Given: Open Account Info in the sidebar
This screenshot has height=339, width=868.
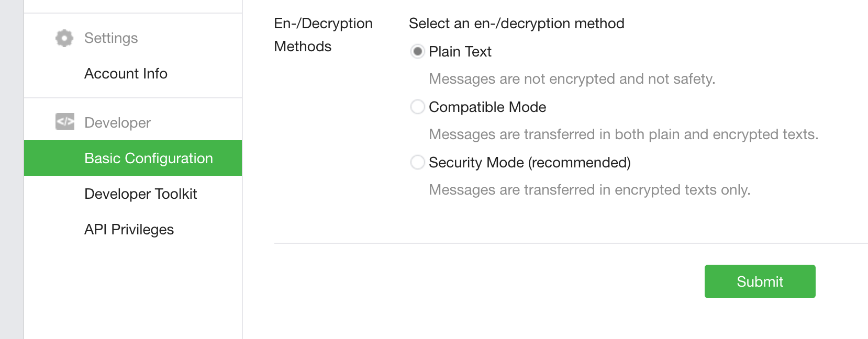Looking at the screenshot, I should (x=126, y=74).
